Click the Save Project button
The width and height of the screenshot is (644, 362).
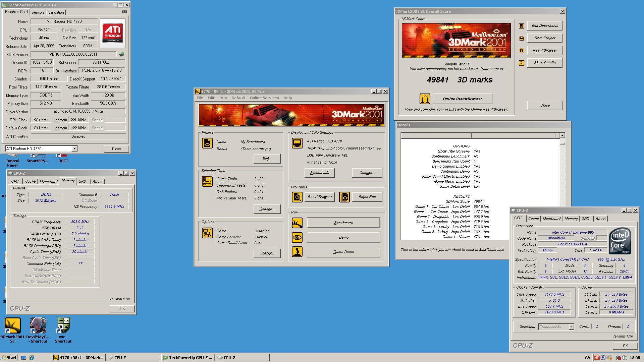545,38
